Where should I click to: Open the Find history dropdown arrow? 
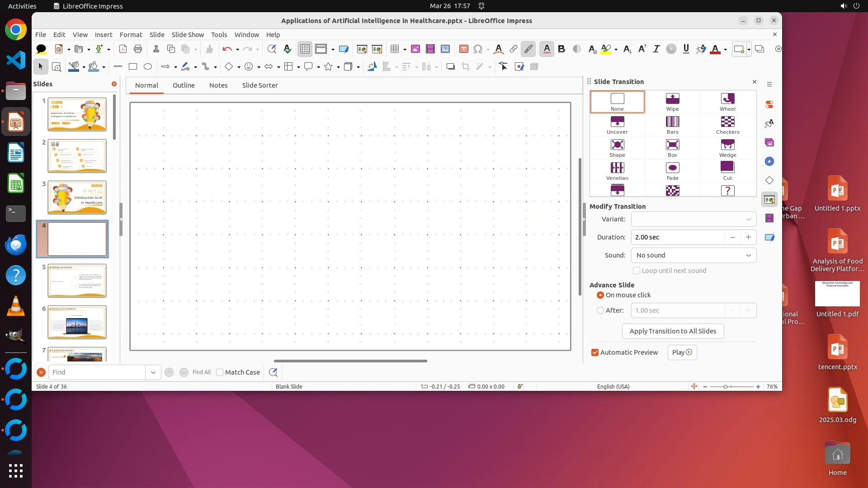153,372
